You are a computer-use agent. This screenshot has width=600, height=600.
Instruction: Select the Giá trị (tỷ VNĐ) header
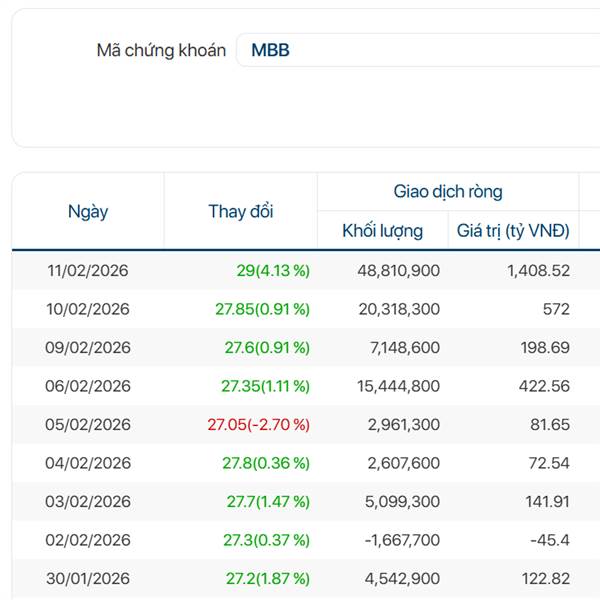[513, 231]
